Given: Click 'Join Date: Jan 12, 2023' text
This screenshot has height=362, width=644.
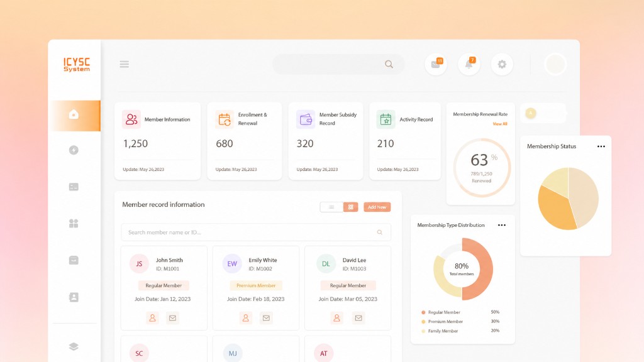Looking at the screenshot, I should [163, 299].
